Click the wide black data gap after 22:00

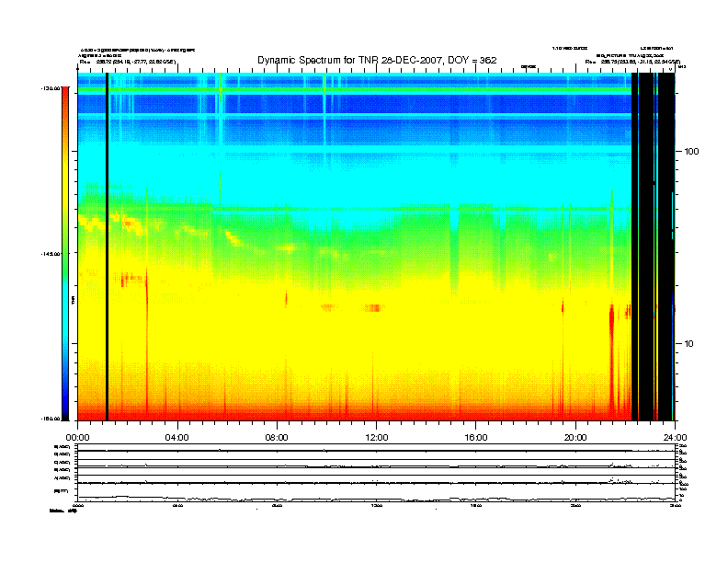(x=652, y=247)
